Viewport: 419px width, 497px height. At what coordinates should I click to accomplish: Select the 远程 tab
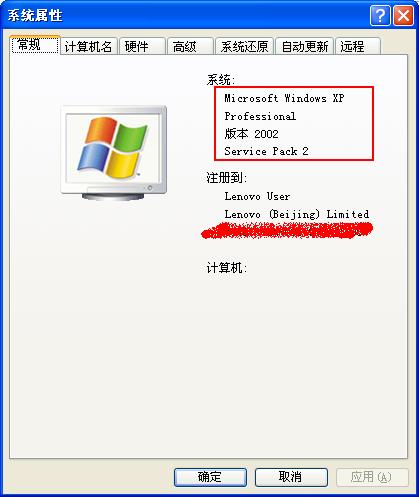(x=358, y=46)
